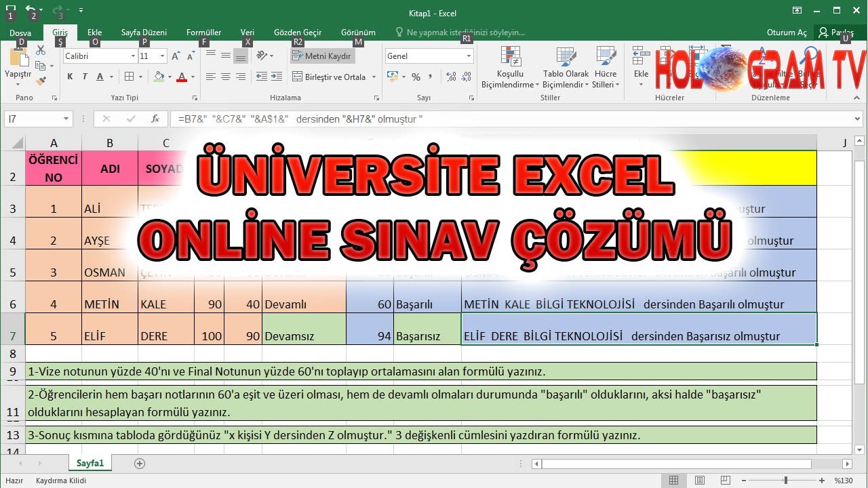
Task: Open the font size 11 dropdown
Action: tap(162, 56)
